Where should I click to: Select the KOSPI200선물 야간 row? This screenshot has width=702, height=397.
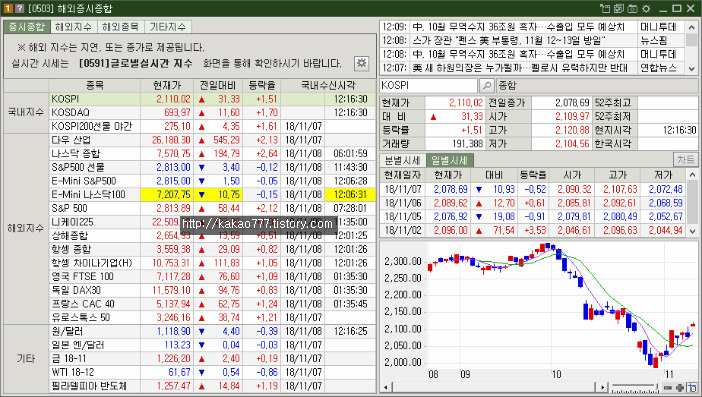(x=213, y=126)
